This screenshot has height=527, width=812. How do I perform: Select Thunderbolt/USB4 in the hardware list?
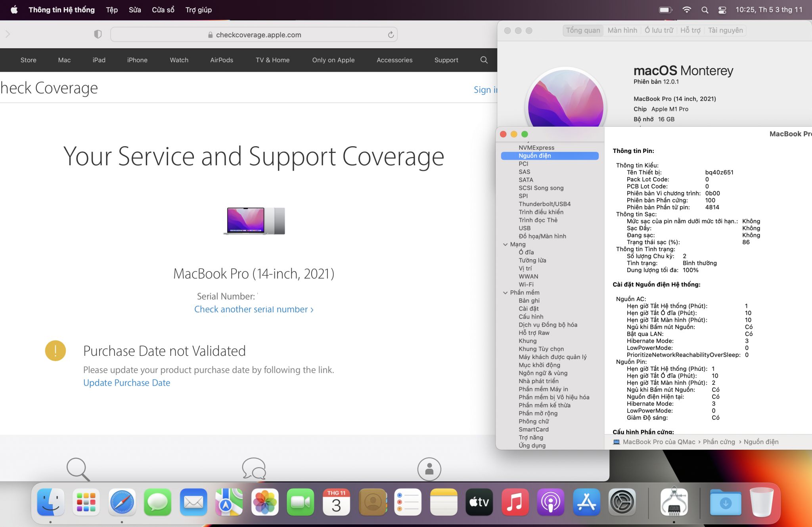coord(544,204)
